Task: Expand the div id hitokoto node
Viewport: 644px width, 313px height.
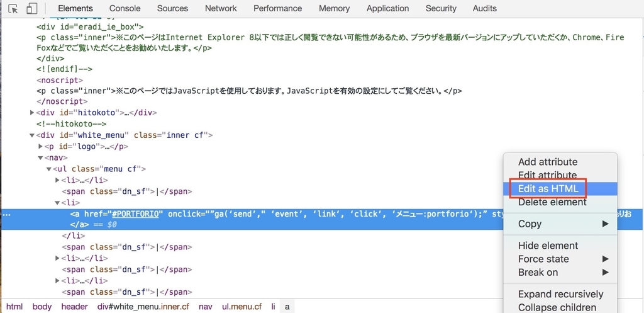Action: click(x=33, y=113)
